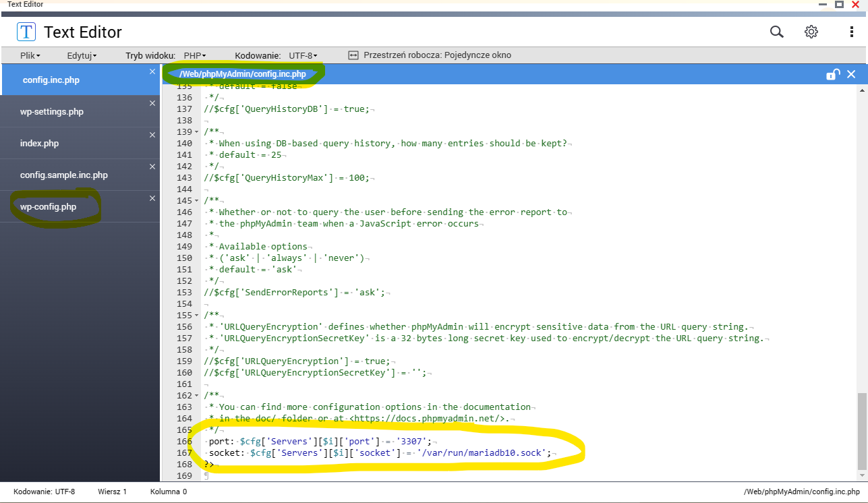This screenshot has width=868, height=503.
Task: Open the settings gear icon
Action: click(811, 32)
